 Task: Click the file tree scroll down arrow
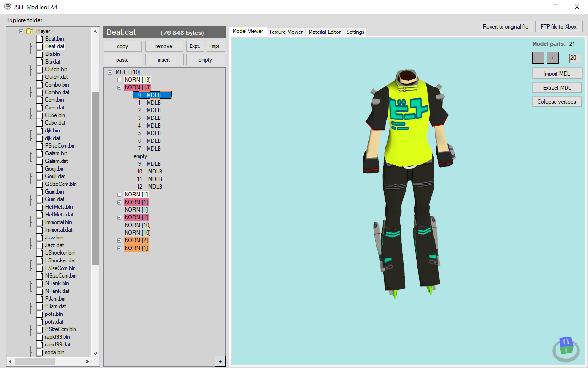click(x=95, y=353)
